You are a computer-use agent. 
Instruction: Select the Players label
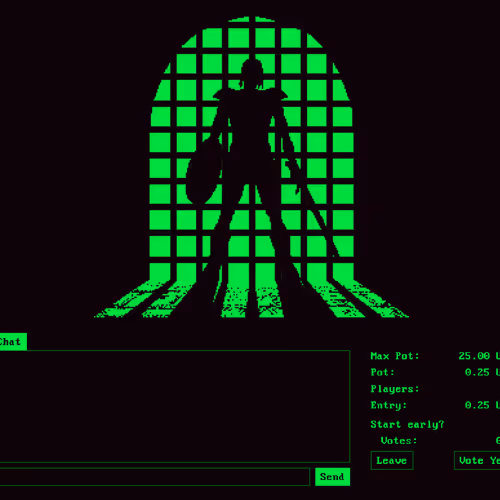coord(395,389)
